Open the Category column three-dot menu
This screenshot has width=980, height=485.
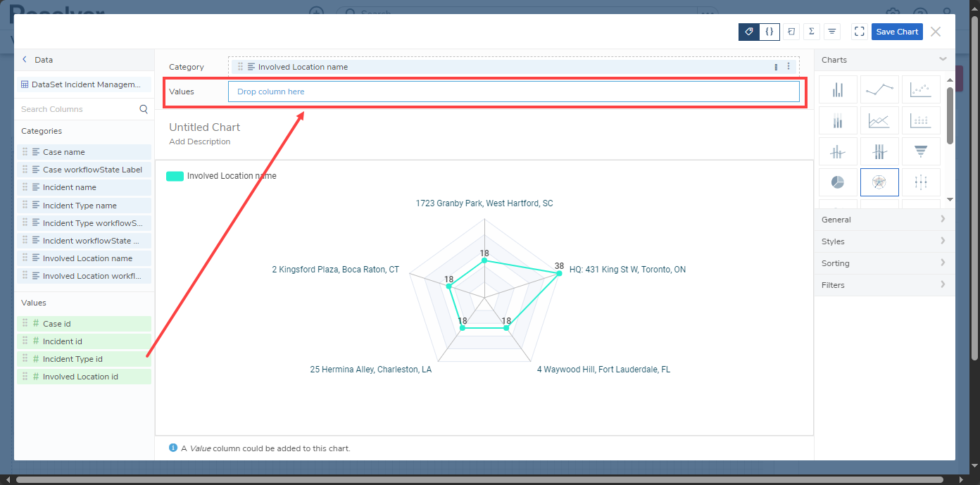pyautogui.click(x=789, y=67)
